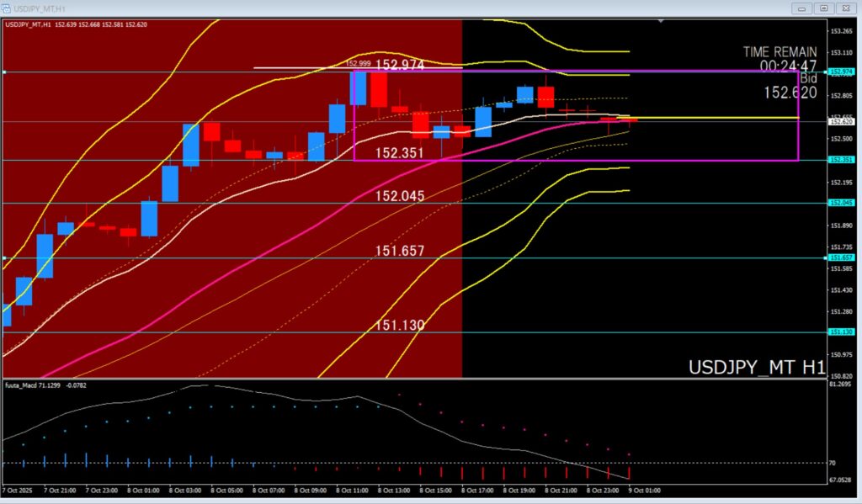Viewport: 862px width, 504px height.
Task: Close the USDJPY_MT,H1 chart window
Action: click(x=845, y=8)
